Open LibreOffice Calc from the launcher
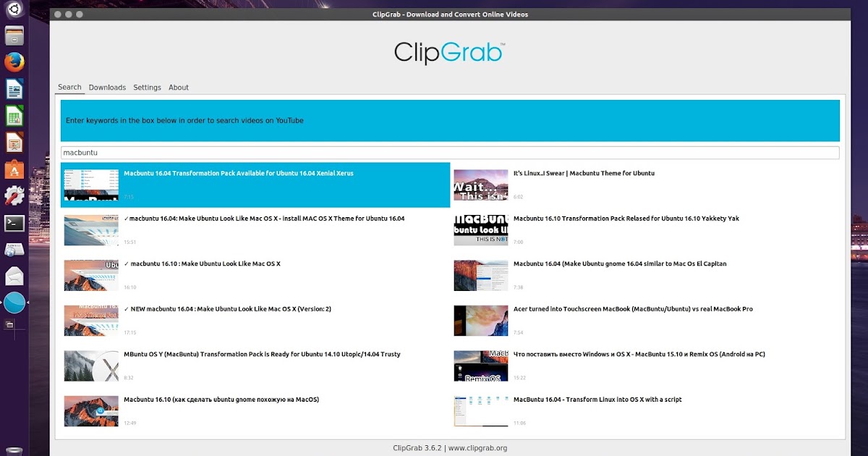Viewport: 868px width, 456px height. point(15,114)
